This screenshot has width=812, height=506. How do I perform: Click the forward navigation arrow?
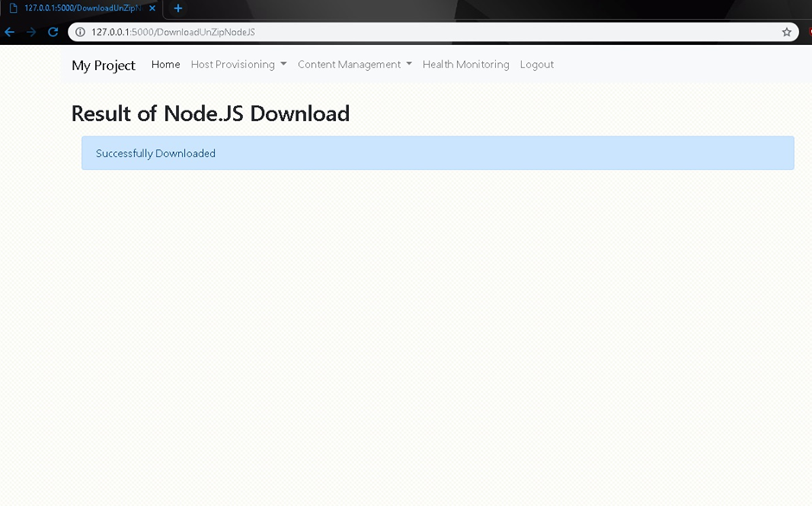[x=30, y=32]
